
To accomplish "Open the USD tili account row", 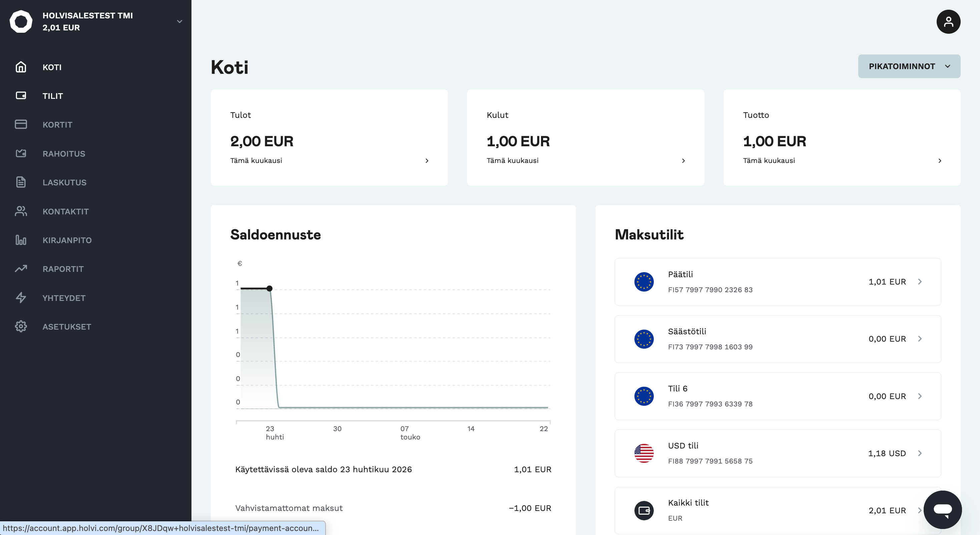I will pyautogui.click(x=778, y=453).
